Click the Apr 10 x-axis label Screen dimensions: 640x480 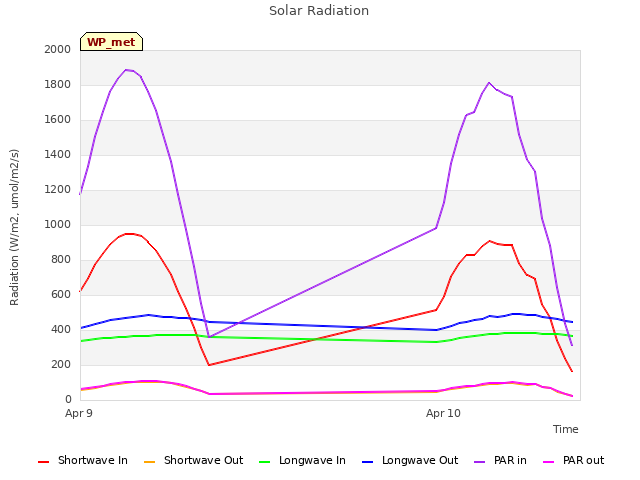tap(443, 413)
